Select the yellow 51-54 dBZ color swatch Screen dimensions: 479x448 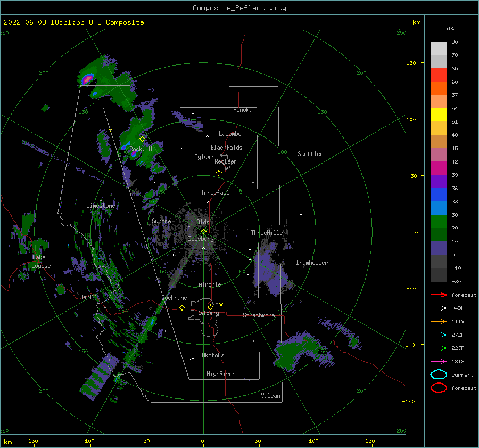point(439,115)
